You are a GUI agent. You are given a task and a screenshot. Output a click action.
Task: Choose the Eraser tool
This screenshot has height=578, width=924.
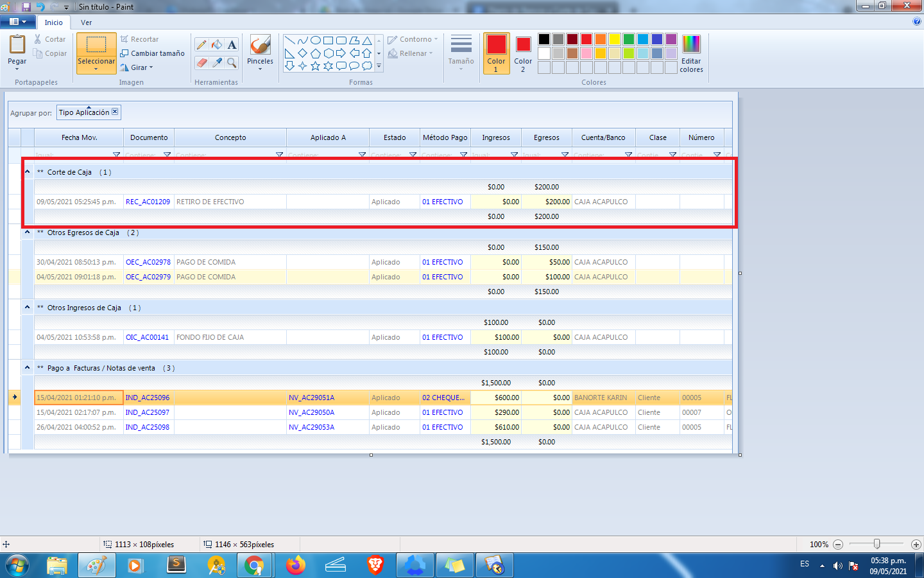(201, 62)
